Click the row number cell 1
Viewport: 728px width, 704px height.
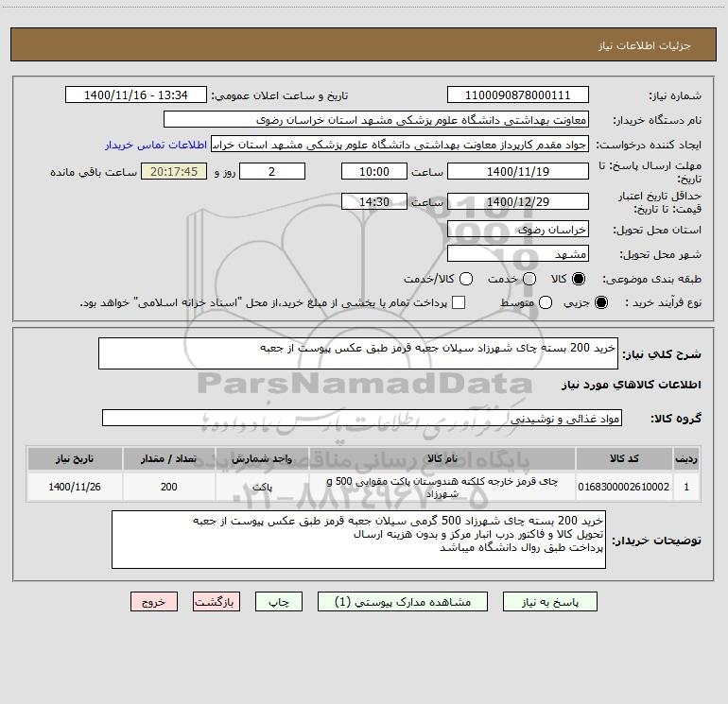coord(686,487)
